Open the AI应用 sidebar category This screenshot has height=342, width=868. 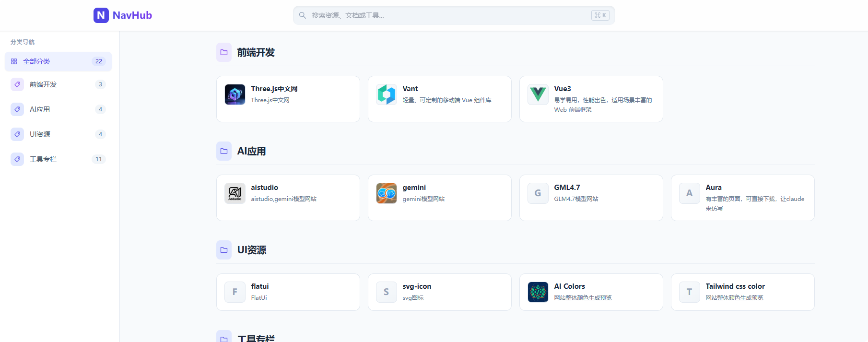(x=58, y=109)
